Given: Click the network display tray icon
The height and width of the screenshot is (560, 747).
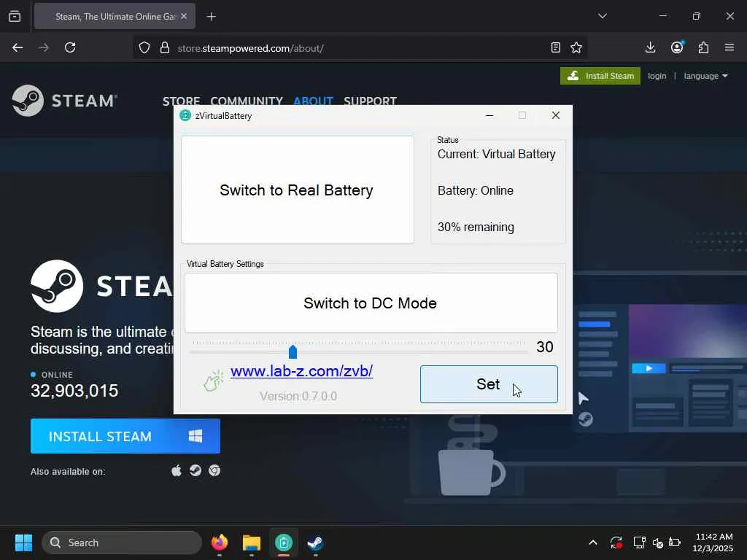Looking at the screenshot, I should click(x=639, y=542).
